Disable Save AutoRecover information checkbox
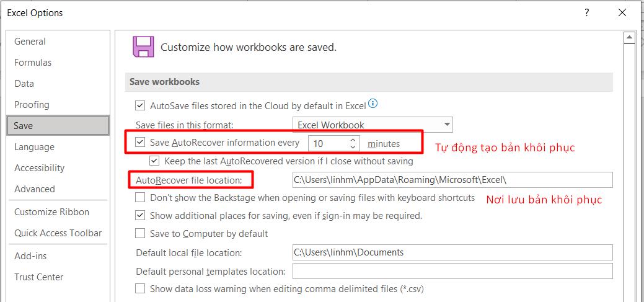 [x=140, y=143]
